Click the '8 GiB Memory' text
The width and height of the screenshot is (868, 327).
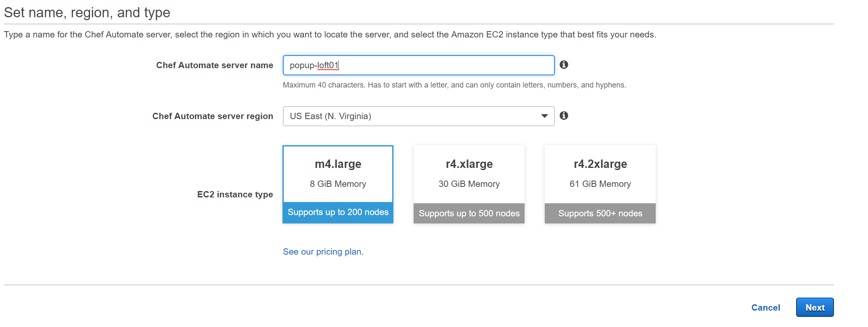(x=338, y=184)
